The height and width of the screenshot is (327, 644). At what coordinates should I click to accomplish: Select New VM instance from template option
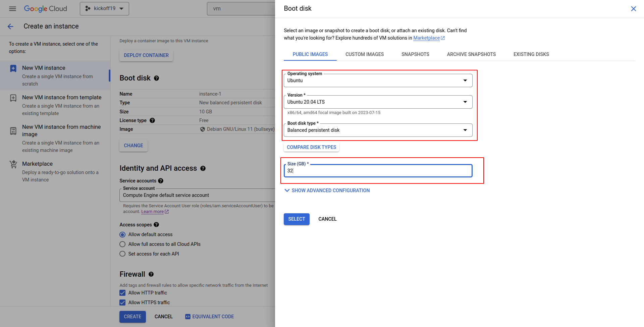pos(55,105)
